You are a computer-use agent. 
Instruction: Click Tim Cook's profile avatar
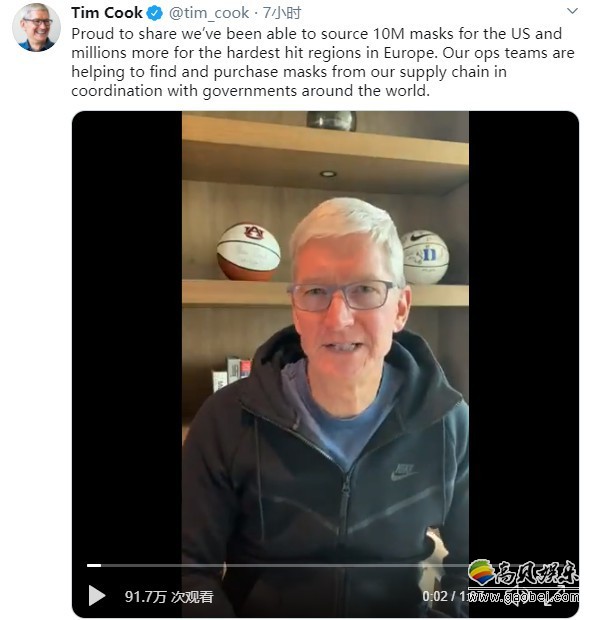click(x=36, y=27)
